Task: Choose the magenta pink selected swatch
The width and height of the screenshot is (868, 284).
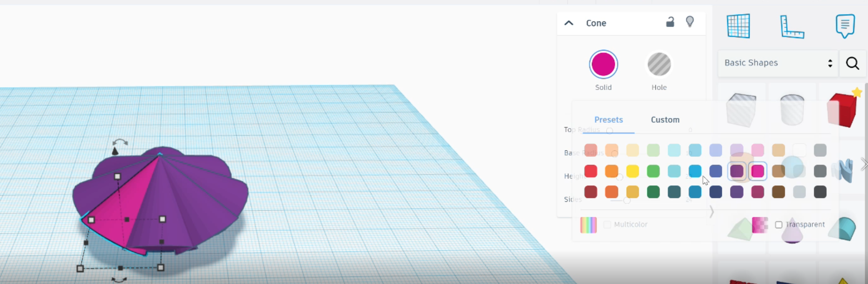Action: coord(758,171)
